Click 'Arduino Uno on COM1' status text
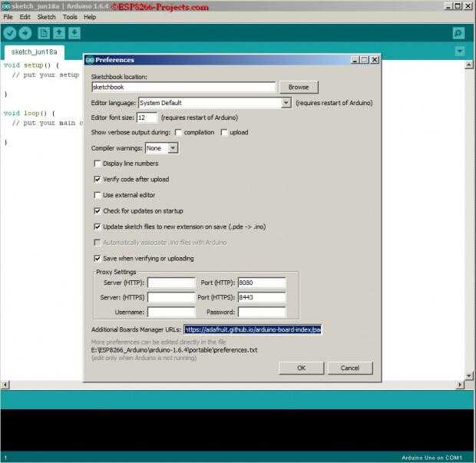This screenshot has height=463, width=476. point(431,458)
